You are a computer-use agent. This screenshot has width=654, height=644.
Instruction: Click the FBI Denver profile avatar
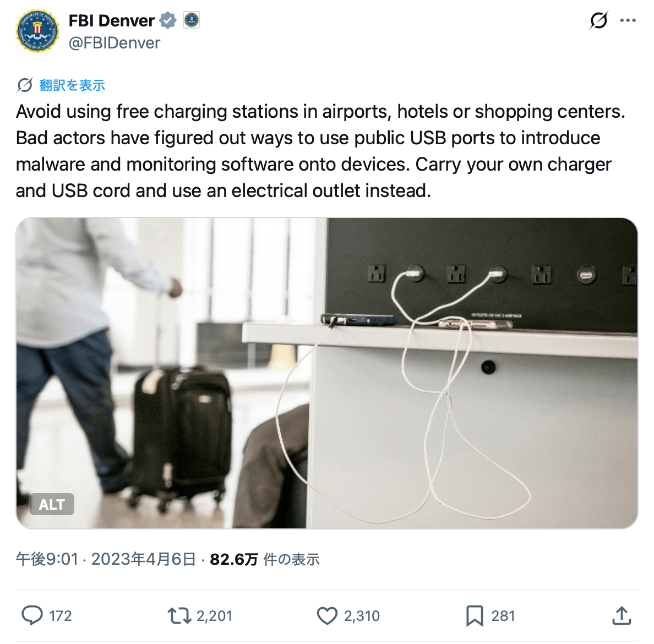click(x=37, y=31)
